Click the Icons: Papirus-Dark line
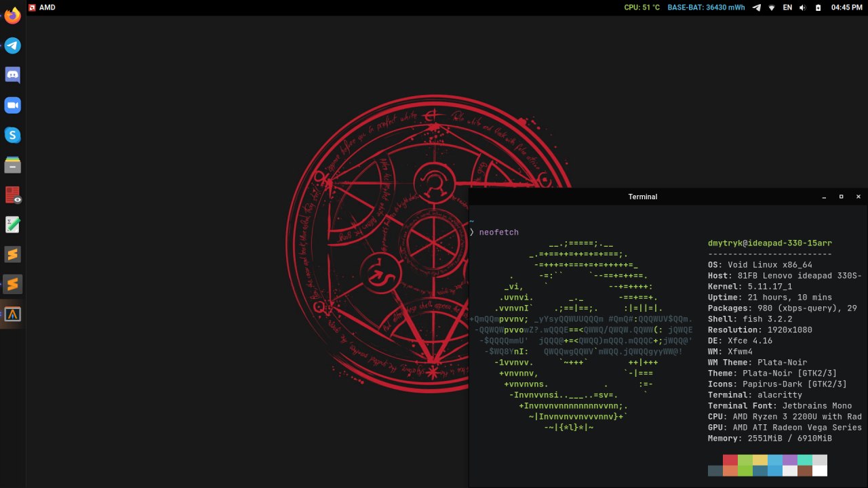868x488 pixels. (777, 384)
